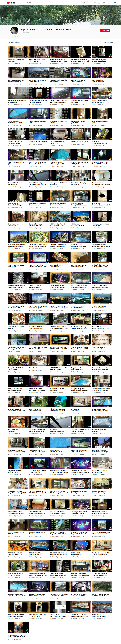The height and width of the screenshot is (644, 121).
Task: Open title 'Modern Airy Prime Robertson Orchard'
Action: pyautogui.click(x=17, y=101)
